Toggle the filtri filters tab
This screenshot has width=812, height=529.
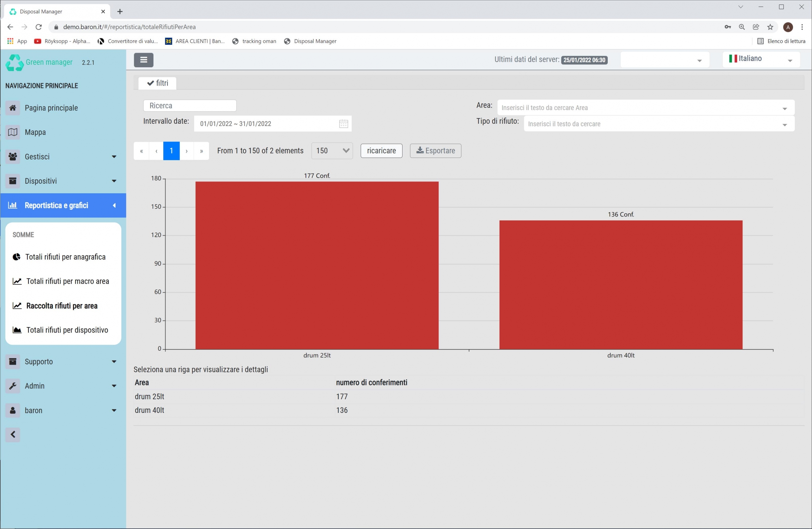point(157,83)
